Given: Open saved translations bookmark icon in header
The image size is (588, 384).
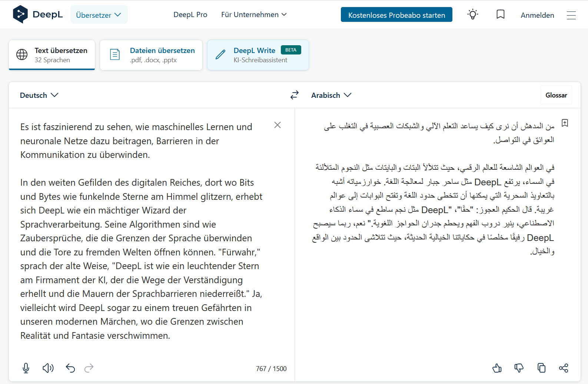Looking at the screenshot, I should pos(501,14).
